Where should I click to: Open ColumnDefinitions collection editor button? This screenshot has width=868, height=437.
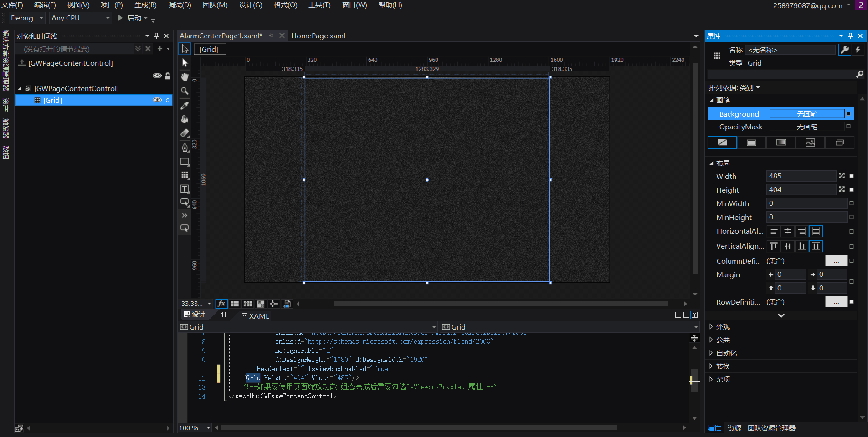[x=836, y=261]
